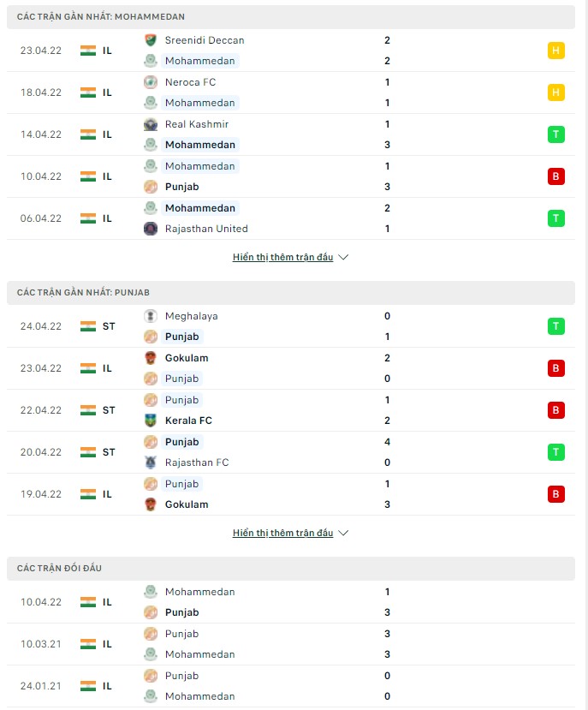Image resolution: width=588 pixels, height=710 pixels.
Task: Click the Real Kashmir club crest
Action: tap(151, 124)
